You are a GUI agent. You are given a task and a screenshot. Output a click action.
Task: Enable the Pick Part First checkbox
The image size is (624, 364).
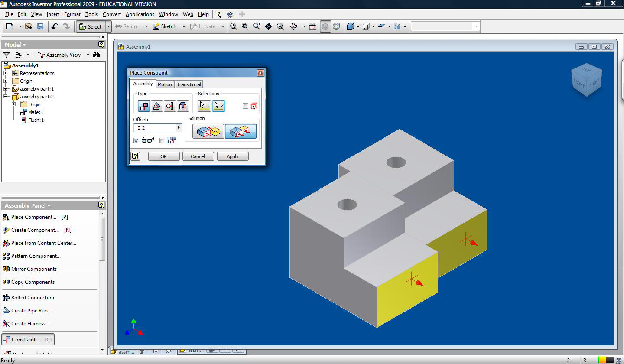pos(245,106)
